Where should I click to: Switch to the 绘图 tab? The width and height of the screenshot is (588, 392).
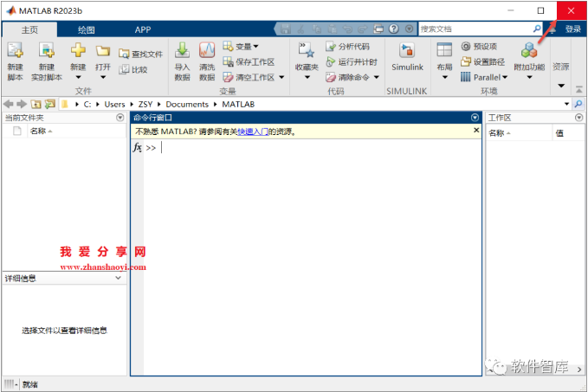(x=87, y=29)
